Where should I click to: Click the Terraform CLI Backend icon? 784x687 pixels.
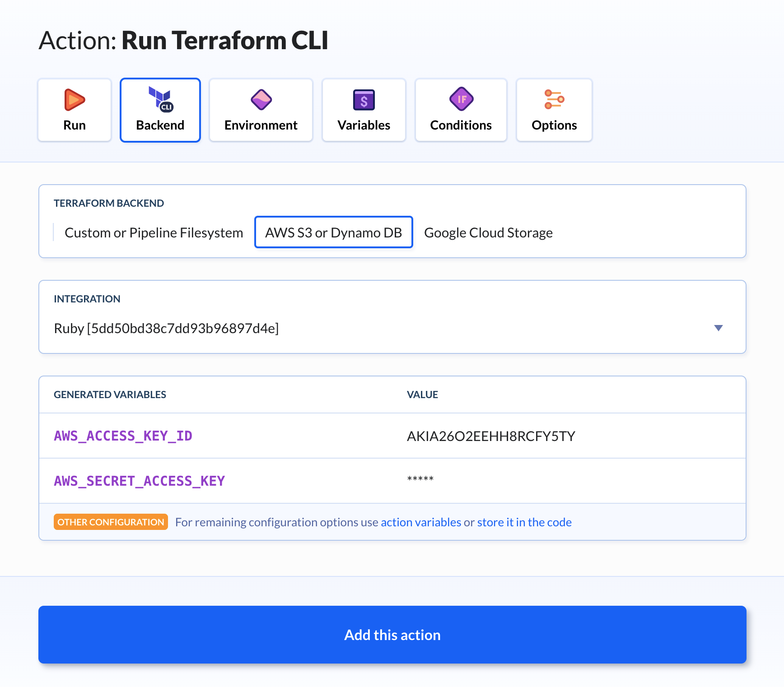pos(161,99)
